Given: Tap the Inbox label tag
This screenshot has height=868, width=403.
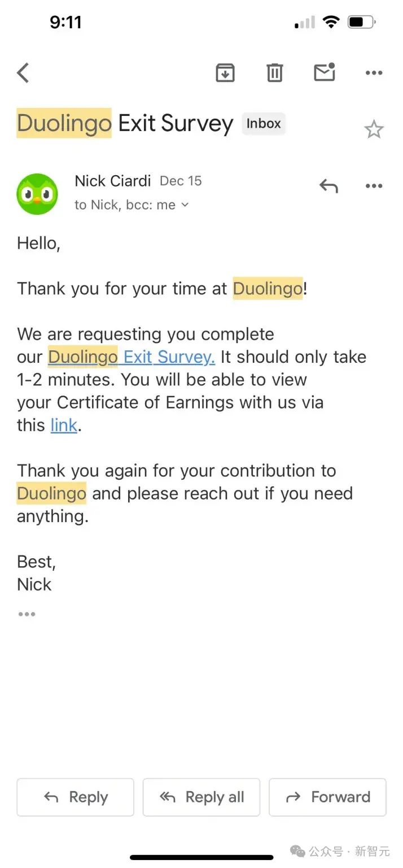Looking at the screenshot, I should click(264, 124).
